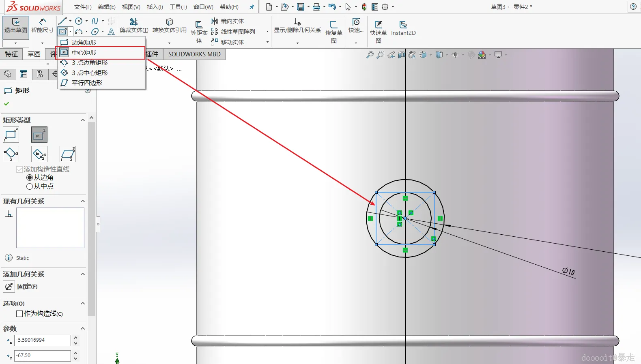The height and width of the screenshot is (364, 641).
Task: Collapse the 矩形类型 section
Action: 83,120
